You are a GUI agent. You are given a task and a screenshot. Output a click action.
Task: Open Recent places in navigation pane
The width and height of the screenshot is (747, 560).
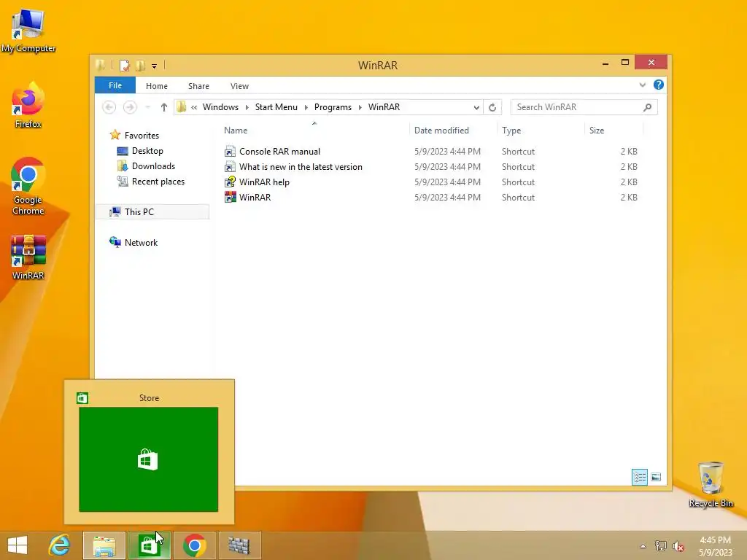pyautogui.click(x=151, y=182)
